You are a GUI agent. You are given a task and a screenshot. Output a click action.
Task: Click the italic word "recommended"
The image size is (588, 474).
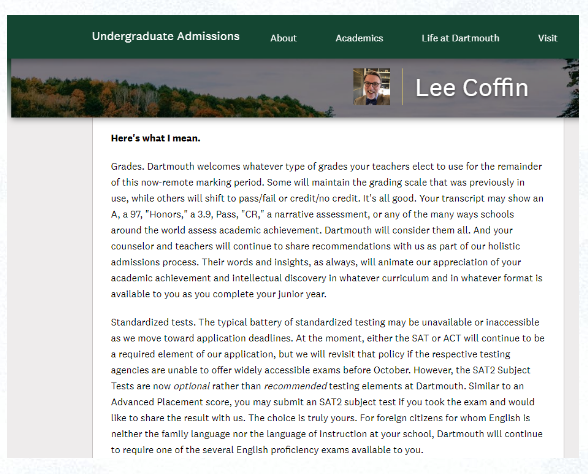296,386
